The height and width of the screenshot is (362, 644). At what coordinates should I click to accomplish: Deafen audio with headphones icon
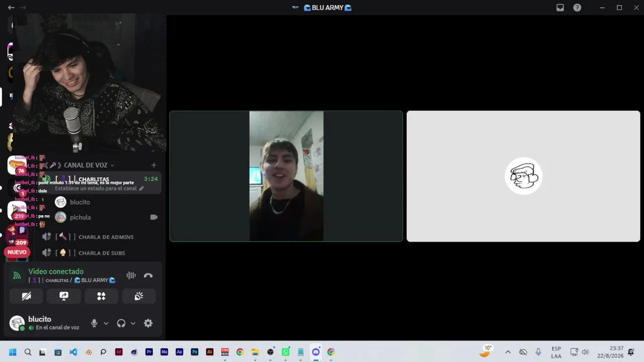click(x=121, y=323)
